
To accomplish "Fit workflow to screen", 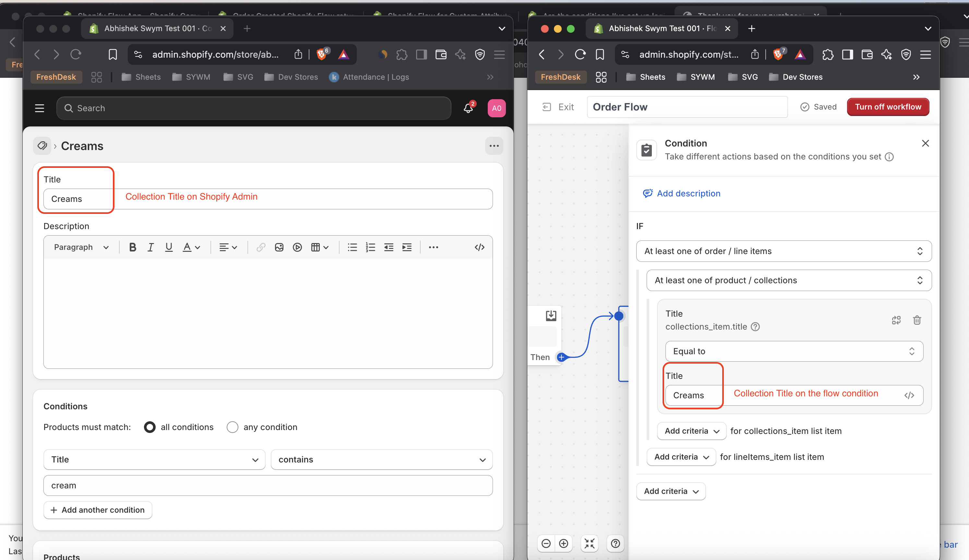I will 590,543.
